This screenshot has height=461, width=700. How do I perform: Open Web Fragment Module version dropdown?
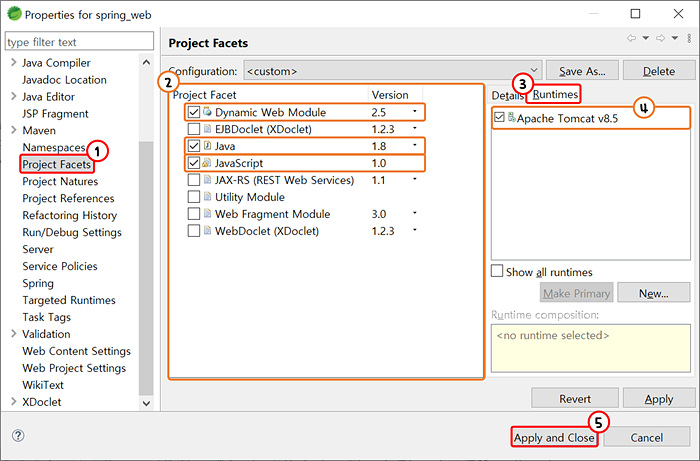[x=415, y=212]
